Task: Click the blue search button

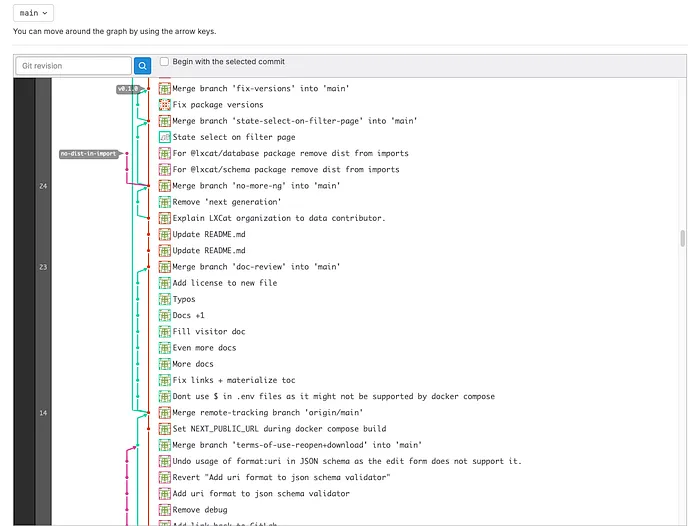Action: (142, 66)
